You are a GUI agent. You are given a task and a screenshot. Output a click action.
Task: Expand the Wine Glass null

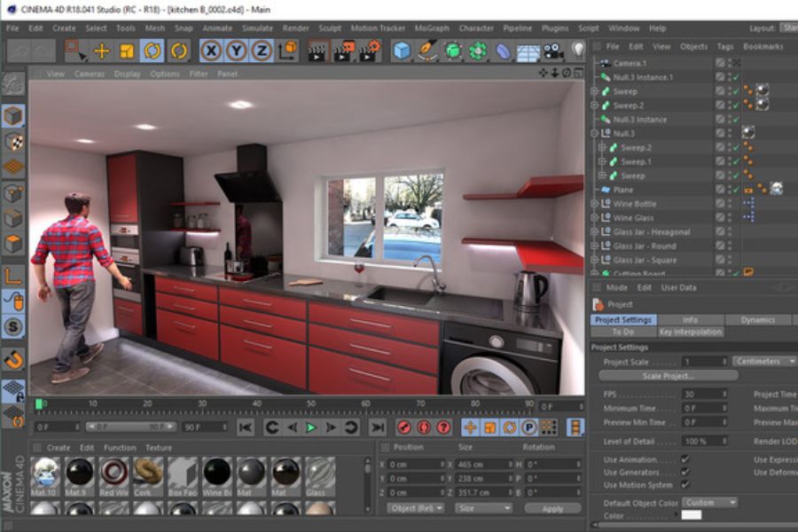[594, 218]
